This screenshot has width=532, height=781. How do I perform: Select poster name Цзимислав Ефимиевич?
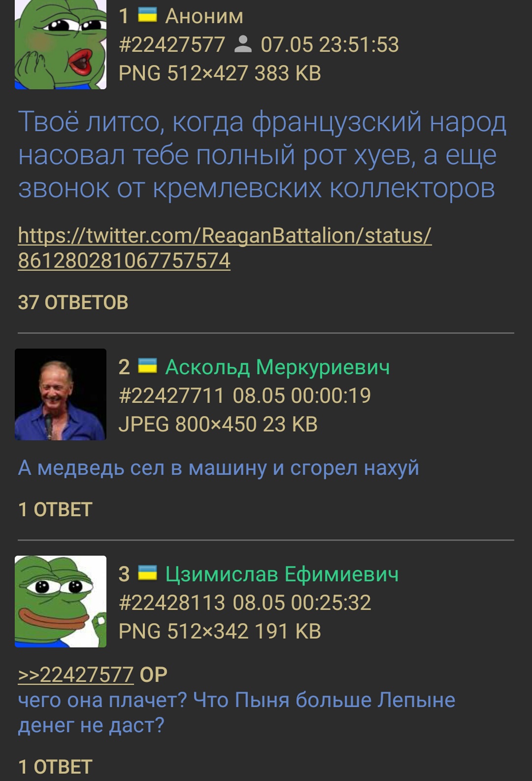(282, 574)
